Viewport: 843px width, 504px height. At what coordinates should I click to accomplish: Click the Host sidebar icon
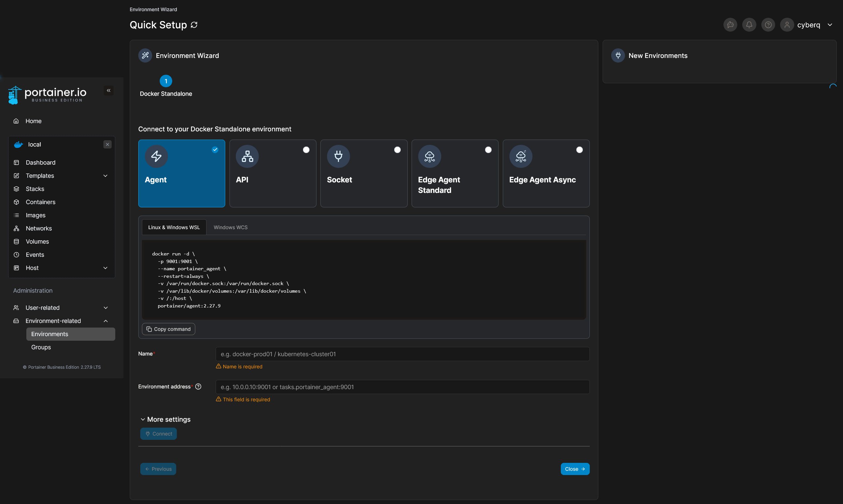[x=16, y=268]
